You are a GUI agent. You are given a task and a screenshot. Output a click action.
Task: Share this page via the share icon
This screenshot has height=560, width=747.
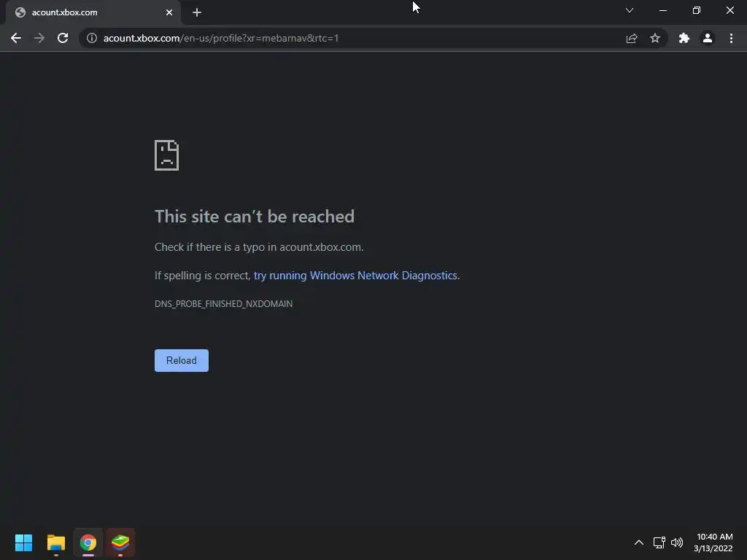pyautogui.click(x=632, y=38)
